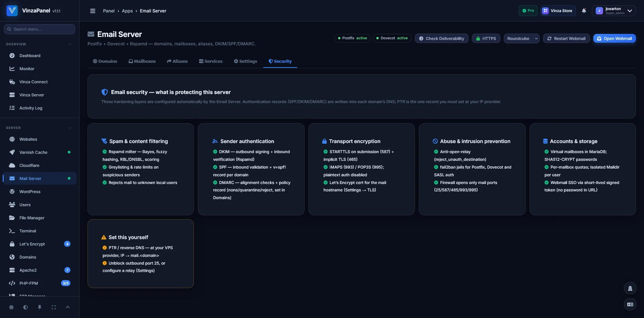Open Dashboard in the sidebar
The width and height of the screenshot is (644, 318).
pos(40,56)
